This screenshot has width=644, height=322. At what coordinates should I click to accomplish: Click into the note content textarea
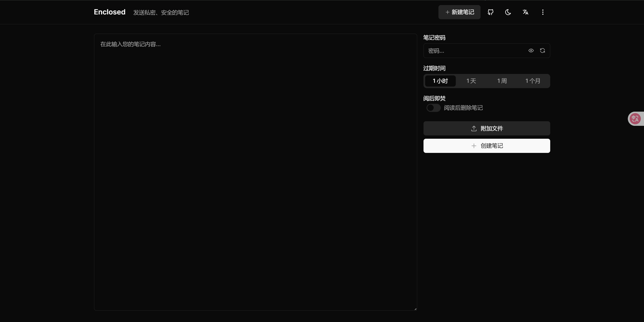pos(255,172)
